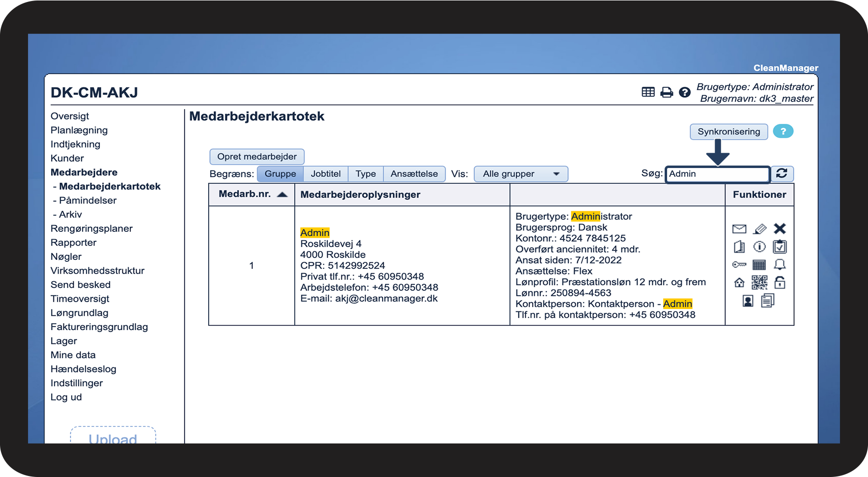Screen dimensions: 868x477
Task: Open the QR code icon
Action: click(759, 282)
